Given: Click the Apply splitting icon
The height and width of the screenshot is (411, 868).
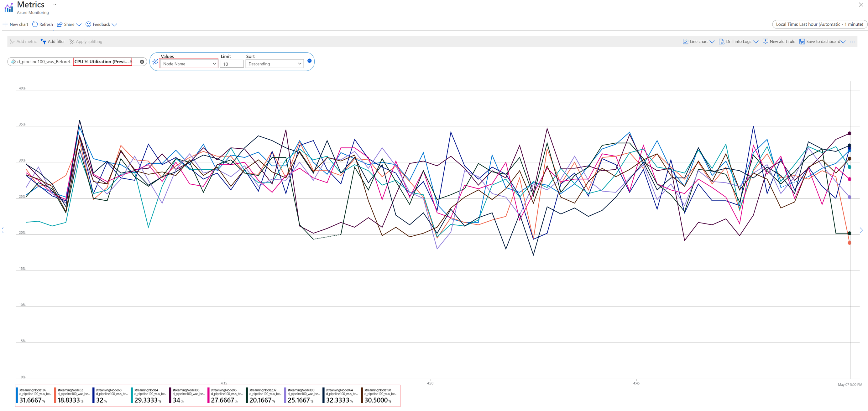Looking at the screenshot, I should [72, 41].
